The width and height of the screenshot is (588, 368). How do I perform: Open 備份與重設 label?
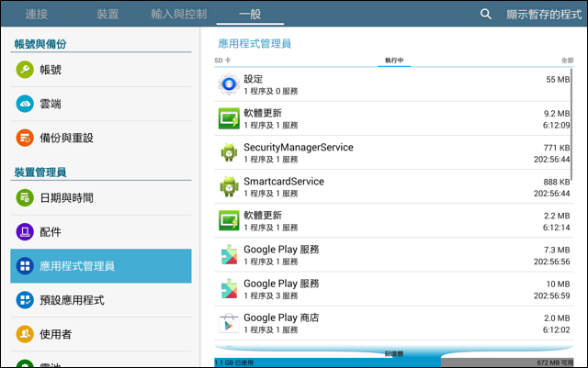coord(66,138)
